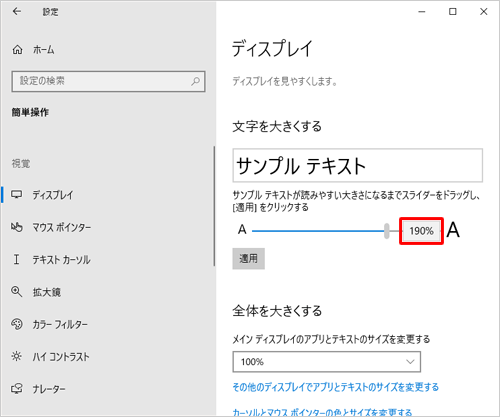Open the カラー フィルター settings page
Viewport: 500px width, 417px height.
(x=49, y=324)
